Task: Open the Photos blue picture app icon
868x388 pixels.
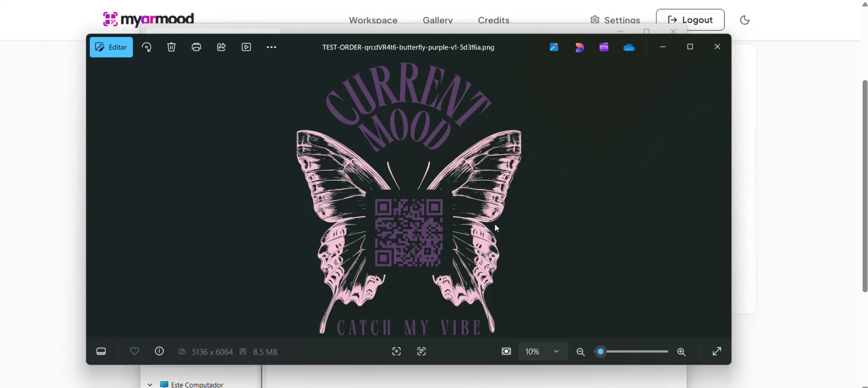Action: [x=554, y=47]
